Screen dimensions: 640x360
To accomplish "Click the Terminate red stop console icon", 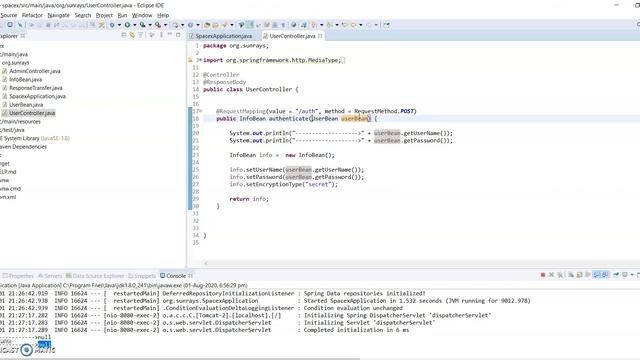I will (543, 275).
